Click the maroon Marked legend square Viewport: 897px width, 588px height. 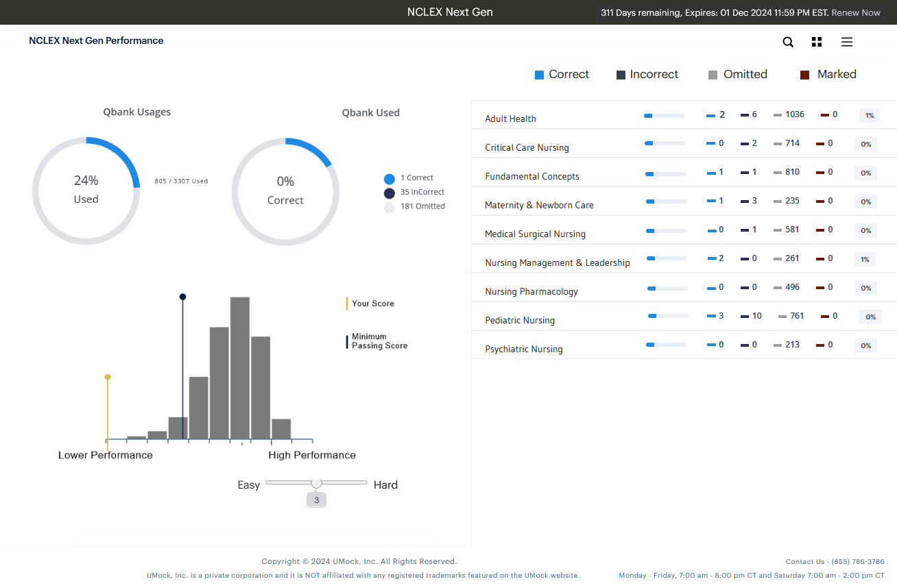pos(805,75)
